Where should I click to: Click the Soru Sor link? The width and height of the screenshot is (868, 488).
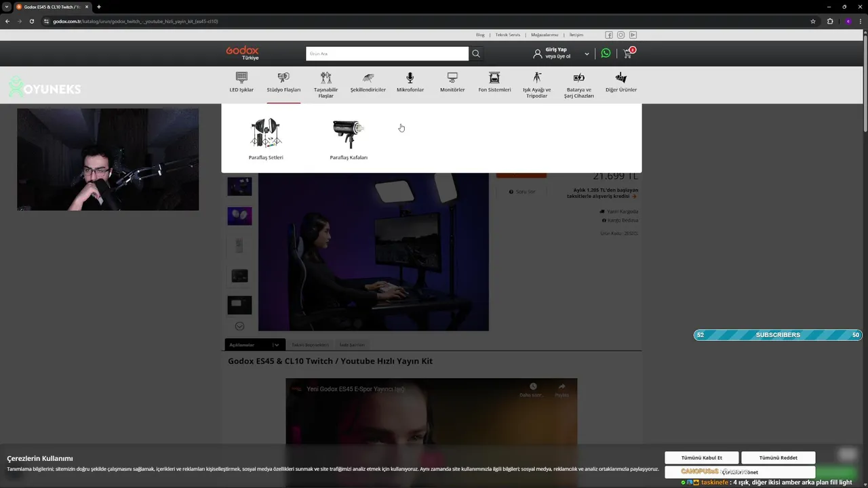522,192
